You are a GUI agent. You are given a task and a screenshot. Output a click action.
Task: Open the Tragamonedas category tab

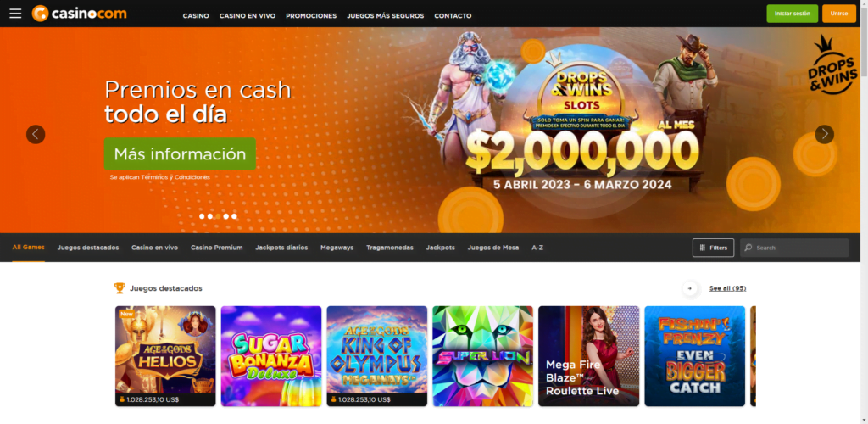point(390,248)
